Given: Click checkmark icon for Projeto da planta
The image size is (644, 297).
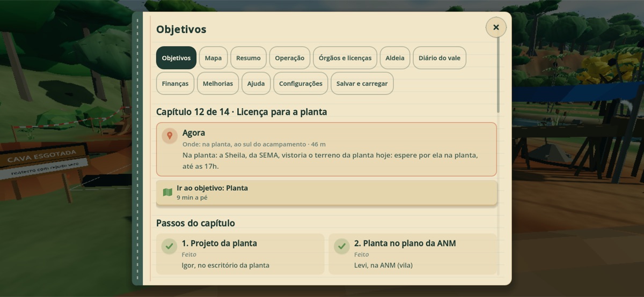Looking at the screenshot, I should (x=169, y=246).
